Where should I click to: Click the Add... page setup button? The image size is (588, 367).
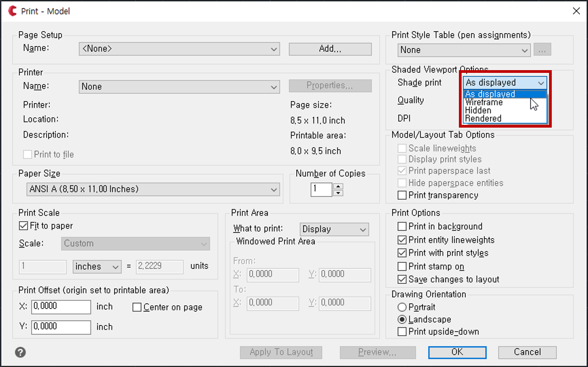pos(330,49)
